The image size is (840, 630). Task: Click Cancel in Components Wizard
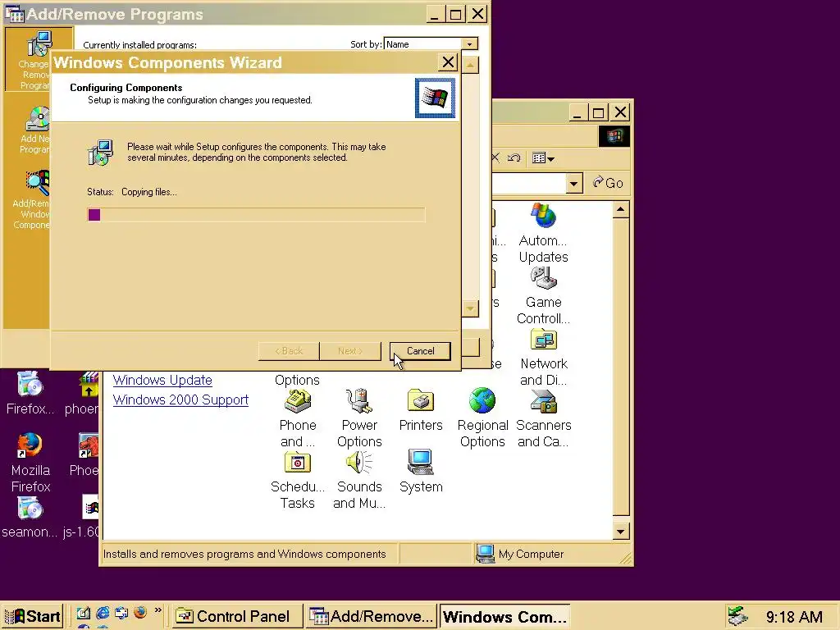coord(421,351)
